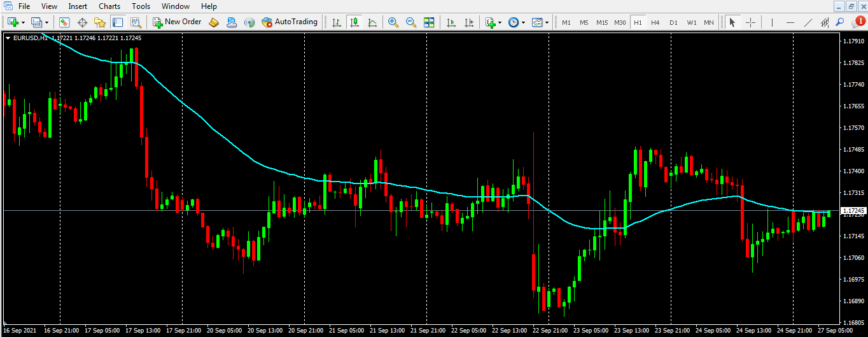The height and width of the screenshot is (337, 868).
Task: Click the 22 Sep 21:00 time label
Action: (549, 331)
